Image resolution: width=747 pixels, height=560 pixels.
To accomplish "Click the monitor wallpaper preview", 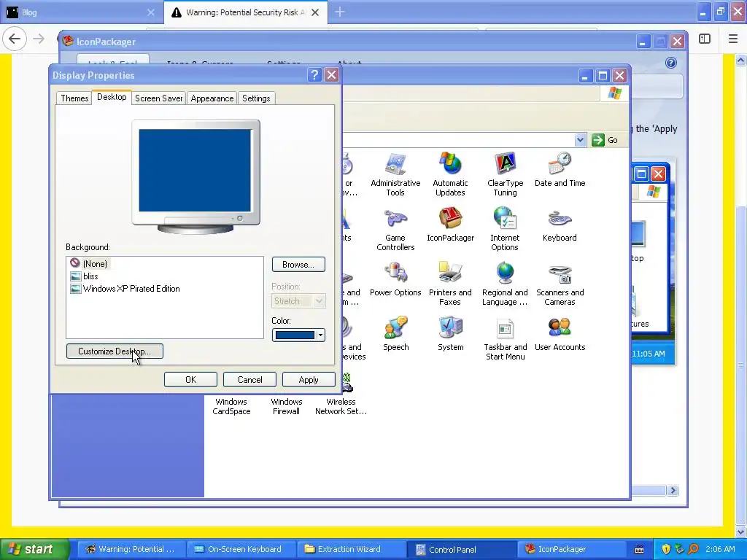I will click(195, 170).
